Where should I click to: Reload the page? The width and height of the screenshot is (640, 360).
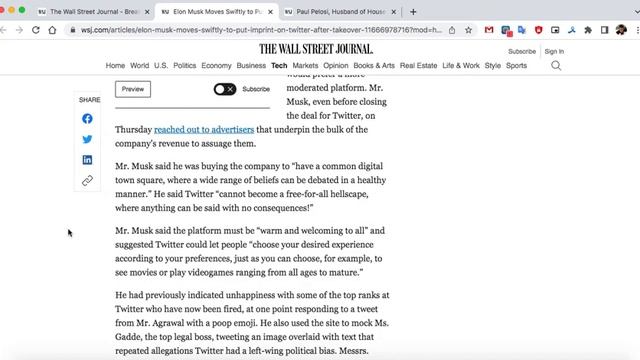point(36,30)
